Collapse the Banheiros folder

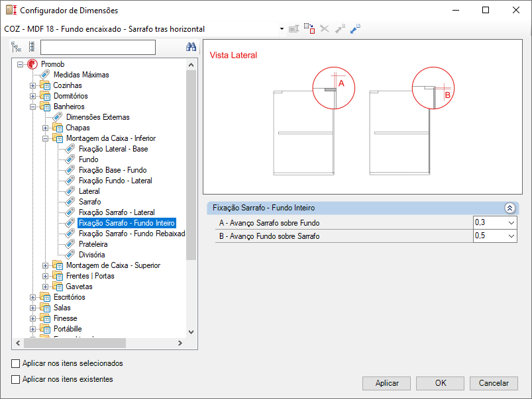point(33,107)
